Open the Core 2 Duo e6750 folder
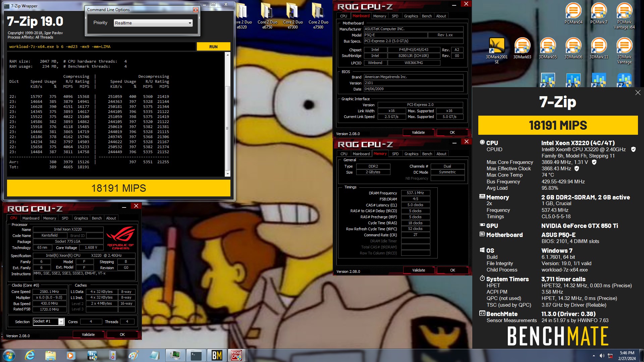This screenshot has width=644, height=362. pyautogui.click(x=267, y=16)
